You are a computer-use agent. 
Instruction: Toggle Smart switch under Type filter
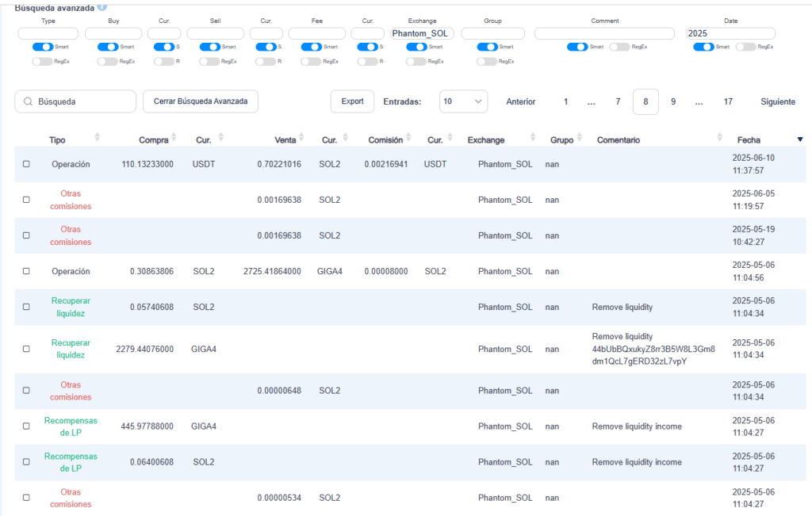click(x=43, y=47)
